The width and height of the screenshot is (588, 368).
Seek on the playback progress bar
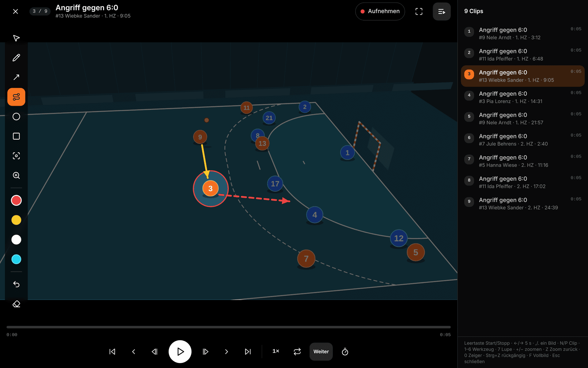(228, 327)
